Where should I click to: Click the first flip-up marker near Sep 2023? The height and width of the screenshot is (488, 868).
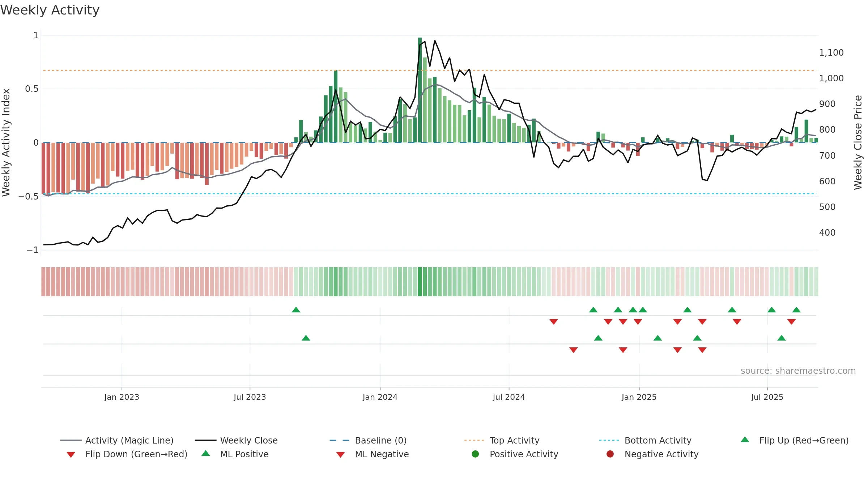coord(296,310)
